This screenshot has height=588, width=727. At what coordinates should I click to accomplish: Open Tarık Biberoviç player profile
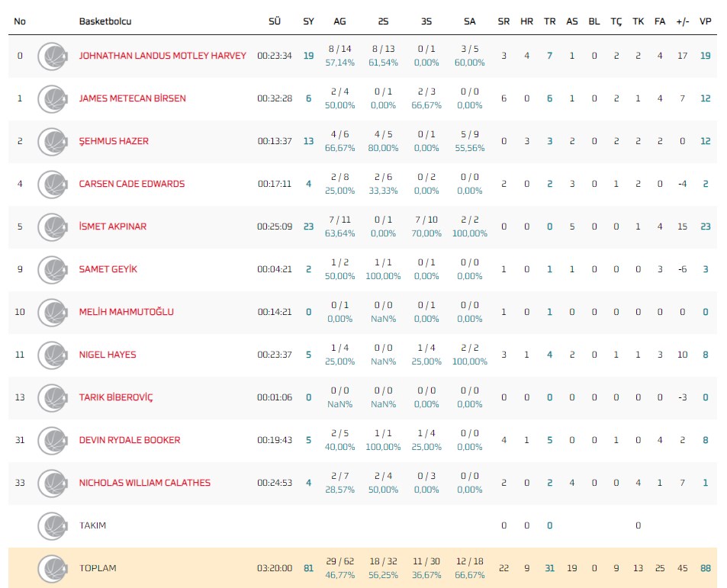click(116, 397)
